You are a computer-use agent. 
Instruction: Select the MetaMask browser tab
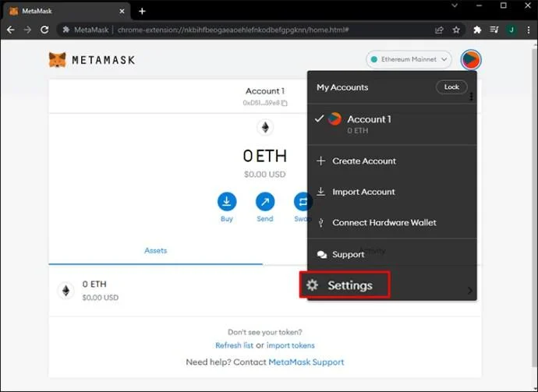tap(67, 12)
